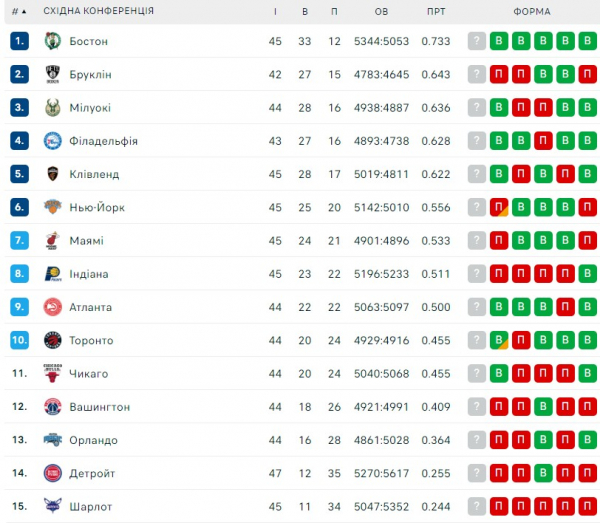Screen dimensions: 600x523
Task: Open the Індіана team link
Action: coord(89,274)
